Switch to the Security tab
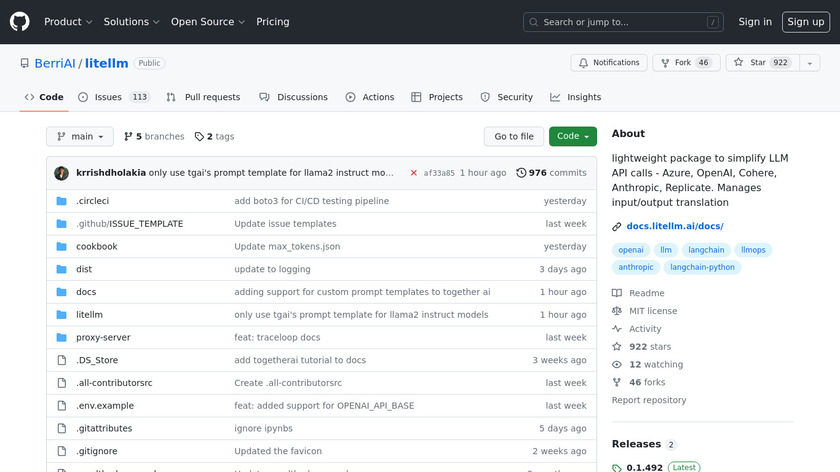The height and width of the screenshot is (472, 840). coord(506,97)
